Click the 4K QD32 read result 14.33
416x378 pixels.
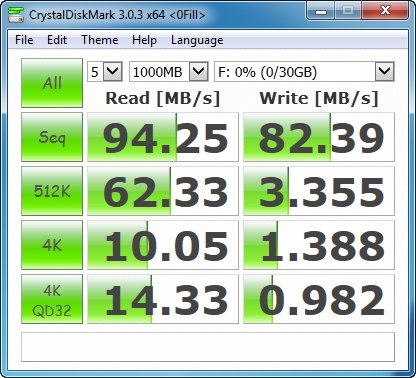[x=163, y=299]
